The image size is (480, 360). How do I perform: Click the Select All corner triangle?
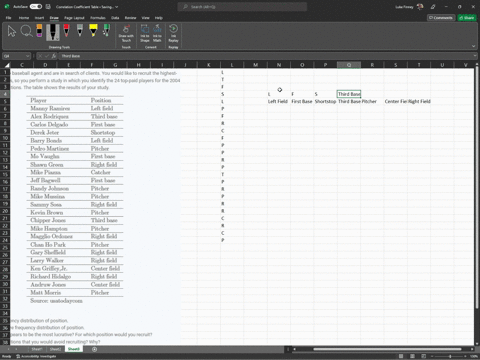point(6,65)
